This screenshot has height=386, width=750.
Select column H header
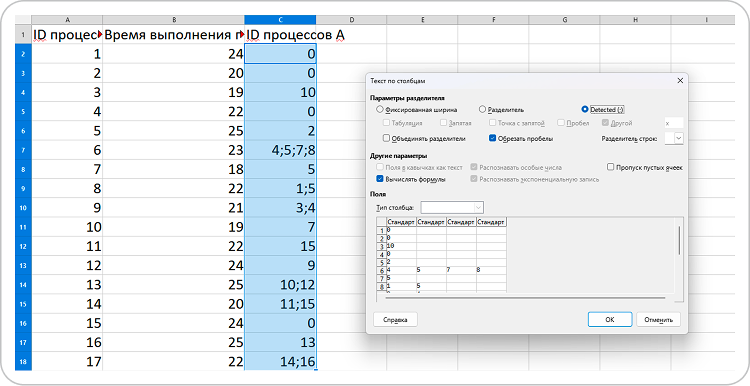[635, 20]
